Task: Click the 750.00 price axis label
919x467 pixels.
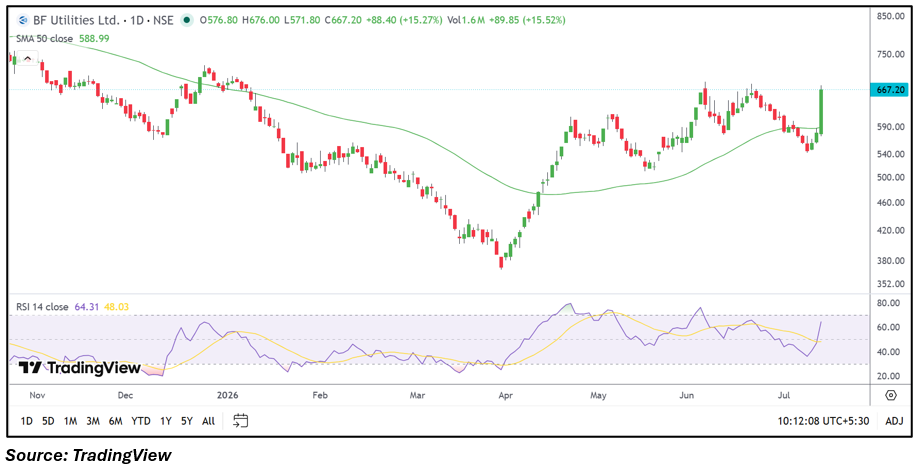Action: point(891,54)
